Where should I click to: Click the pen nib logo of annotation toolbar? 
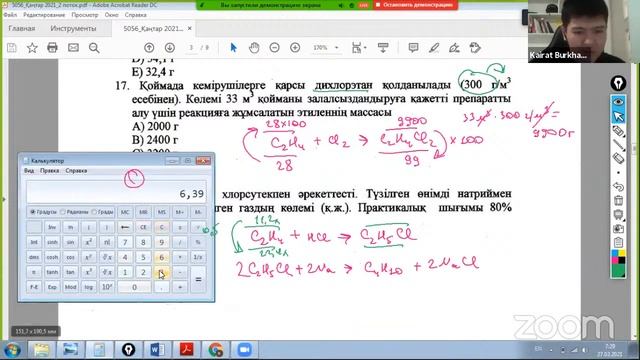(618, 83)
